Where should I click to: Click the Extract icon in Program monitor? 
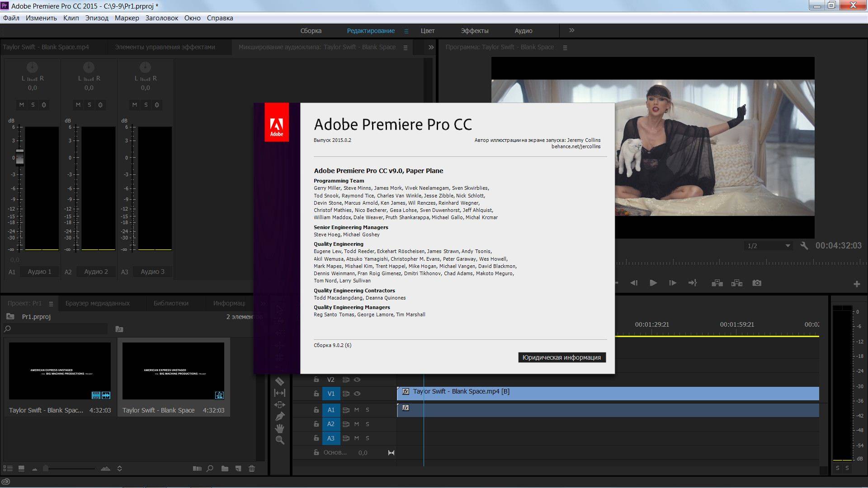coord(737,283)
